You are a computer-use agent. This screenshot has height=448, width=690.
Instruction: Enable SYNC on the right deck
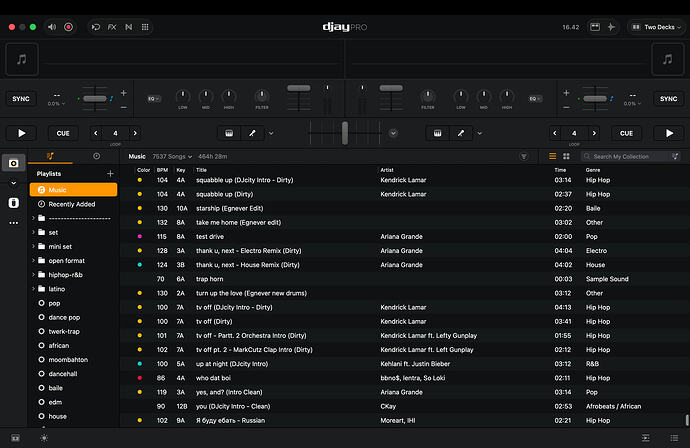[x=668, y=99]
